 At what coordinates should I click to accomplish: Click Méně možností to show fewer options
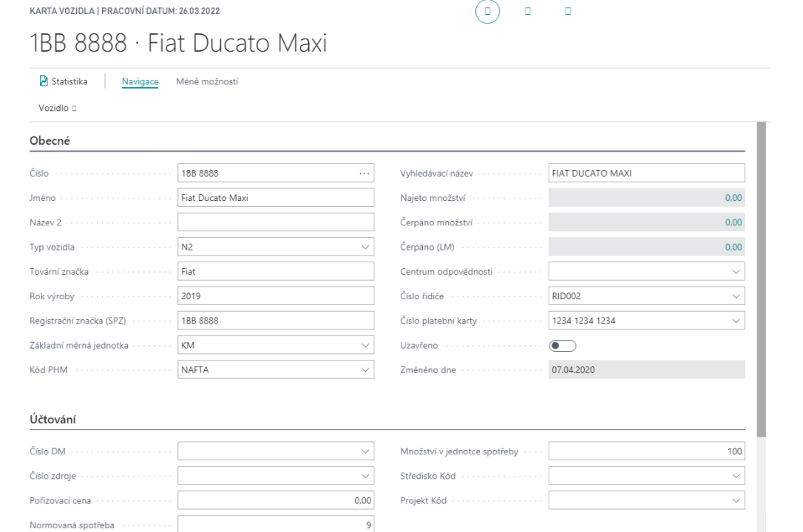[207, 81]
